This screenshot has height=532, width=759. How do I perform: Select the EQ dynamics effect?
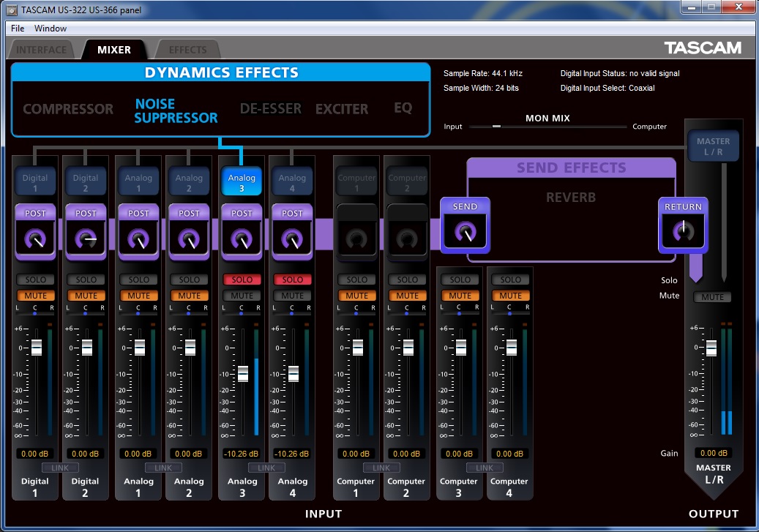click(403, 108)
